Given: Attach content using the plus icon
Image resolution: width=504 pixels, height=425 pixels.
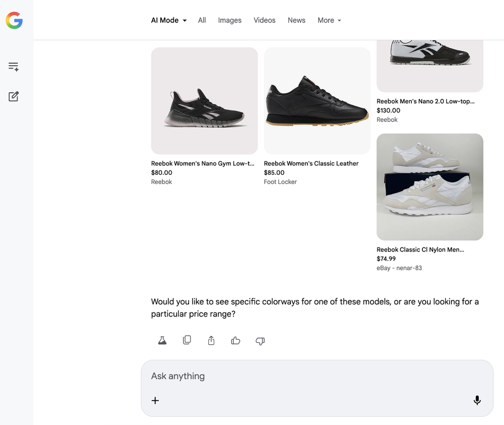Looking at the screenshot, I should 155,400.
